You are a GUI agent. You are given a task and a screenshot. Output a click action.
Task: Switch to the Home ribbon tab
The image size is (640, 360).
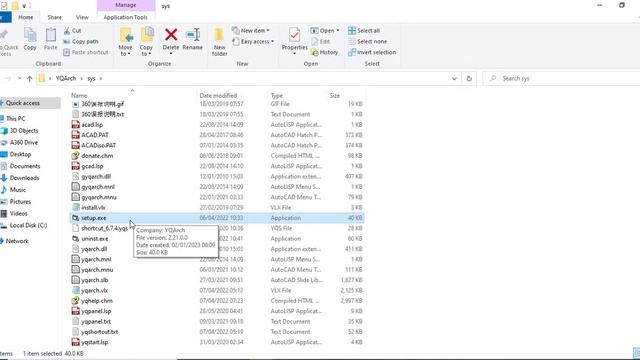click(26, 17)
